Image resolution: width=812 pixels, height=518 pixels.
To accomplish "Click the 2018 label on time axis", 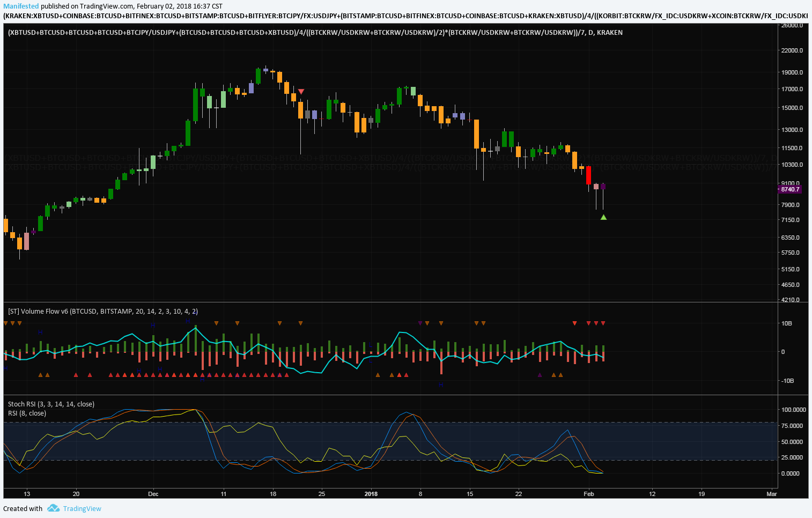I will tap(371, 494).
